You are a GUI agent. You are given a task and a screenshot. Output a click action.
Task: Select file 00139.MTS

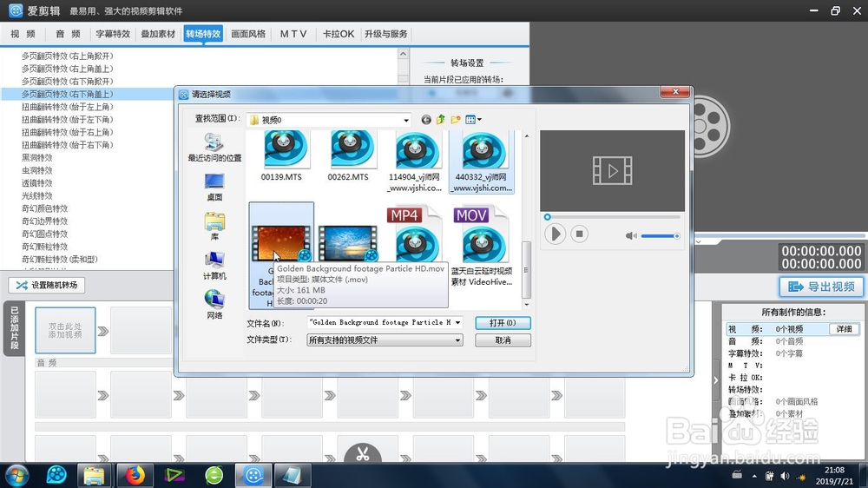pyautogui.click(x=281, y=157)
